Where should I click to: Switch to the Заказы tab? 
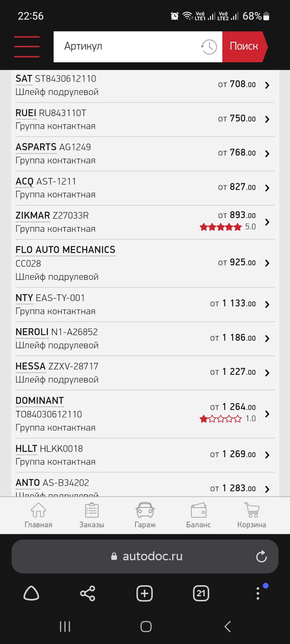click(x=92, y=515)
